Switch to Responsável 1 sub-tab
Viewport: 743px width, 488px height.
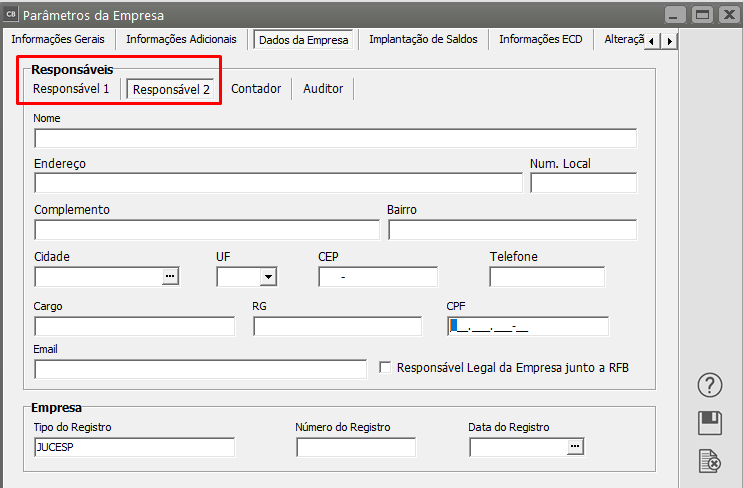71,89
